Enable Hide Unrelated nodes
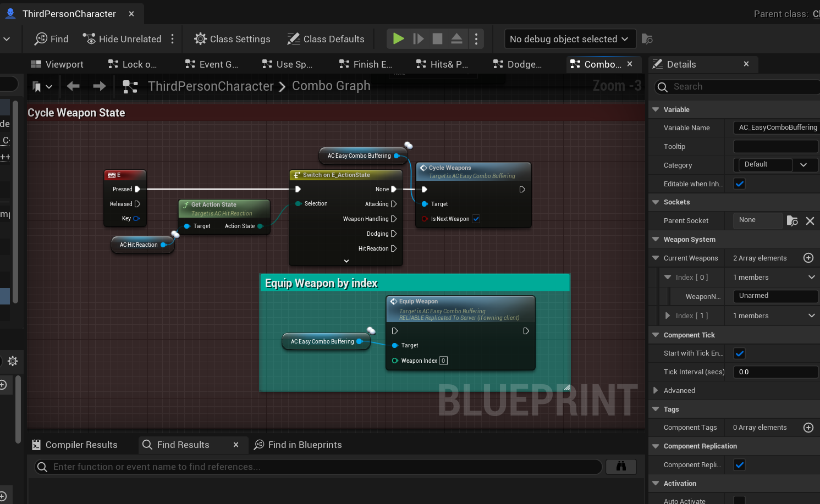Viewport: 820px width, 504px height. 122,38
